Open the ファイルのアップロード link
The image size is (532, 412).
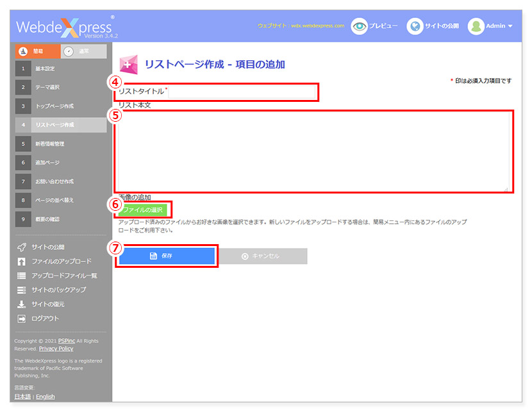[62, 261]
